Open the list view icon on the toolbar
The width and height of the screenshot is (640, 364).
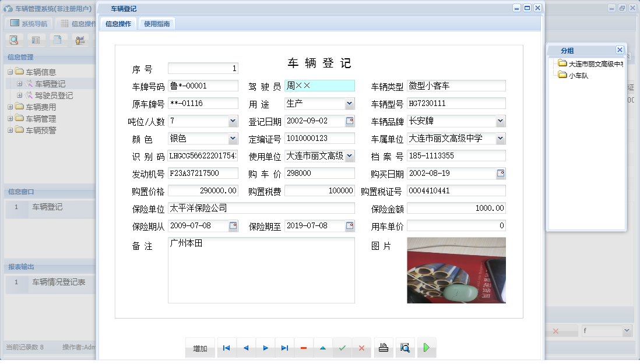(x=36, y=40)
